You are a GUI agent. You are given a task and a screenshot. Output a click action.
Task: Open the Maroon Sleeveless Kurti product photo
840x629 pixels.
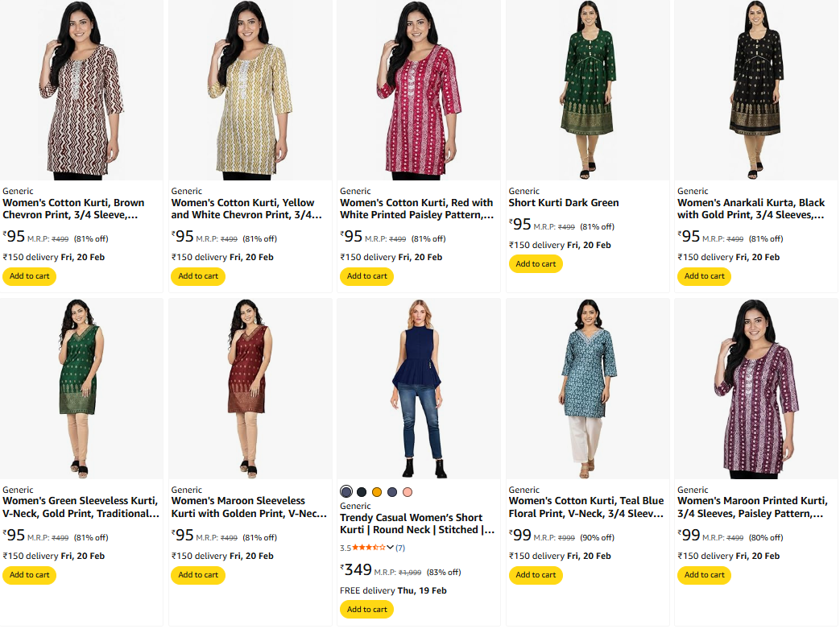[250, 389]
